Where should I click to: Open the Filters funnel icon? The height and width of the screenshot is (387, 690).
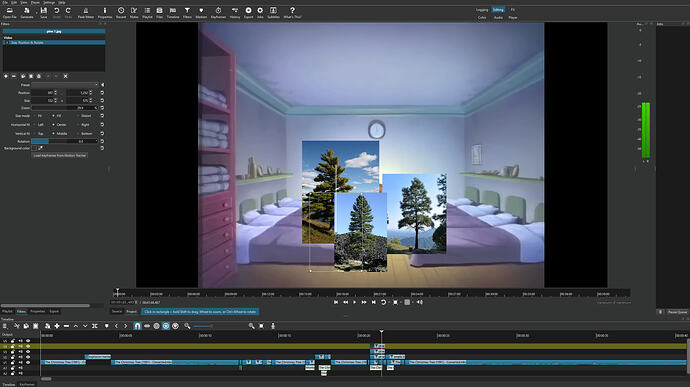point(187,12)
